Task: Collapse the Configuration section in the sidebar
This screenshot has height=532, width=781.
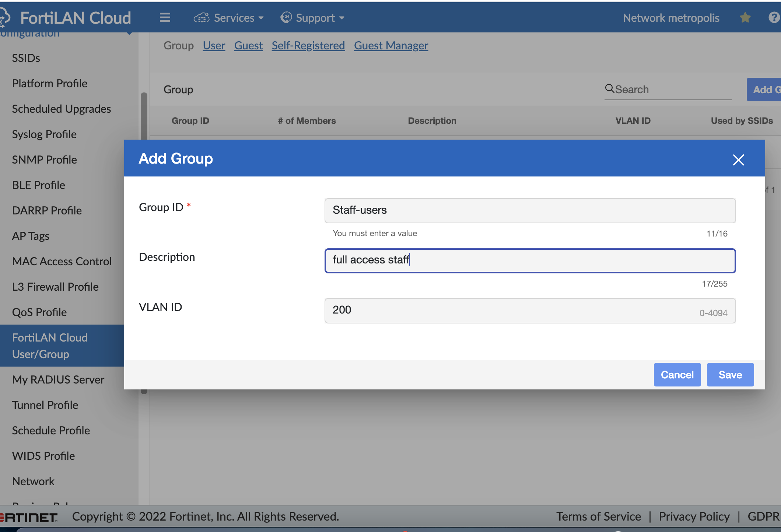Action: click(x=130, y=32)
